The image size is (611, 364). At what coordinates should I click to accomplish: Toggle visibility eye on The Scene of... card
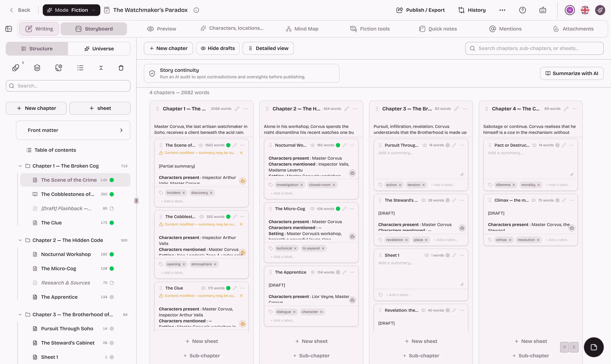(x=200, y=145)
